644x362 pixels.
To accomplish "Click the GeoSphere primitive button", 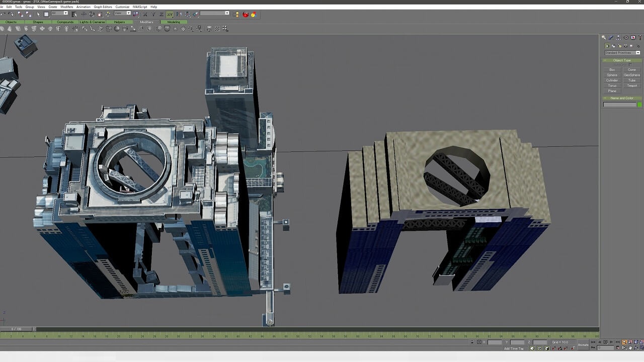I will (x=631, y=75).
